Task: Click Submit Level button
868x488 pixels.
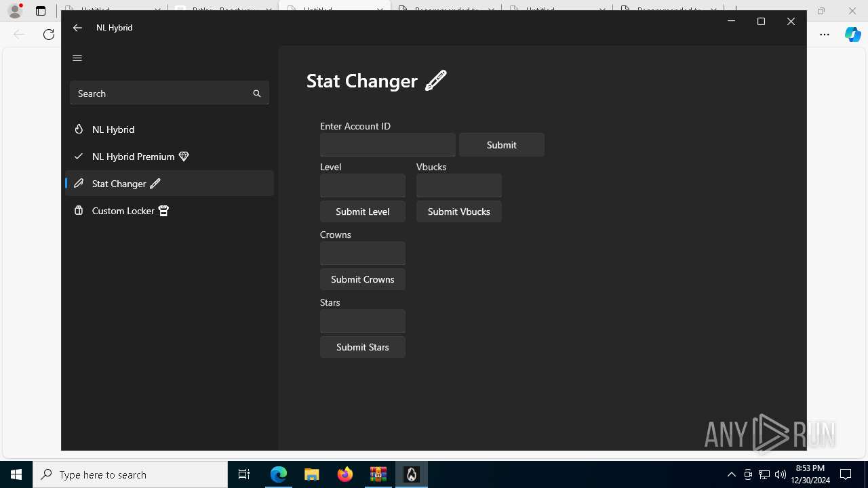Action: pyautogui.click(x=363, y=211)
